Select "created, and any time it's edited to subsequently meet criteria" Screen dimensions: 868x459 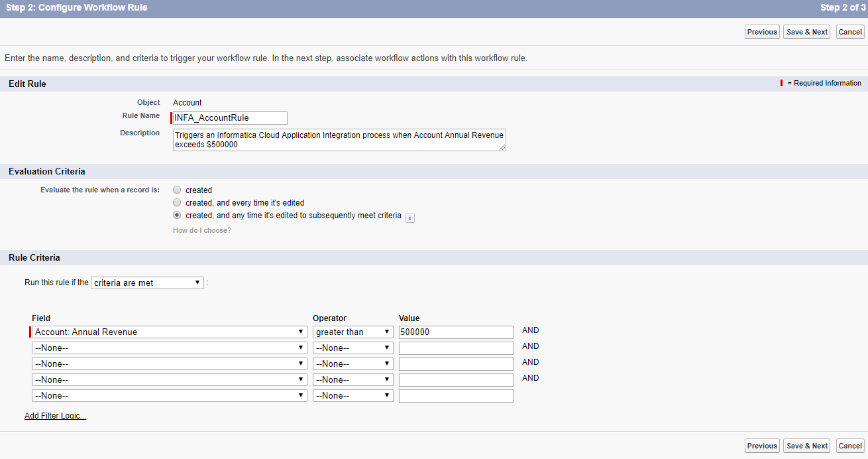(177, 216)
